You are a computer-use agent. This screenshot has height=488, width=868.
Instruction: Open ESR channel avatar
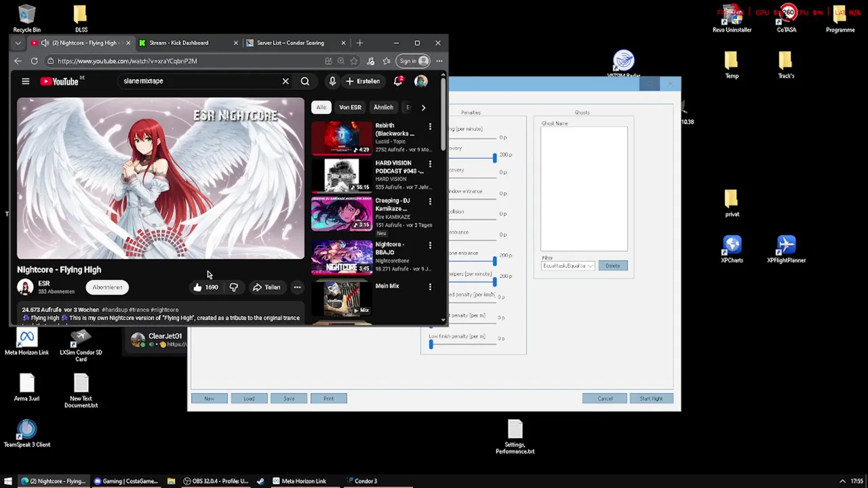pyautogui.click(x=25, y=287)
